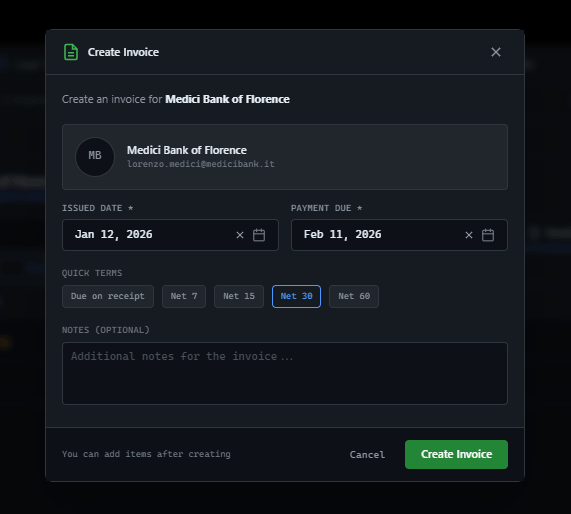Clear the Issued Date value

(240, 235)
